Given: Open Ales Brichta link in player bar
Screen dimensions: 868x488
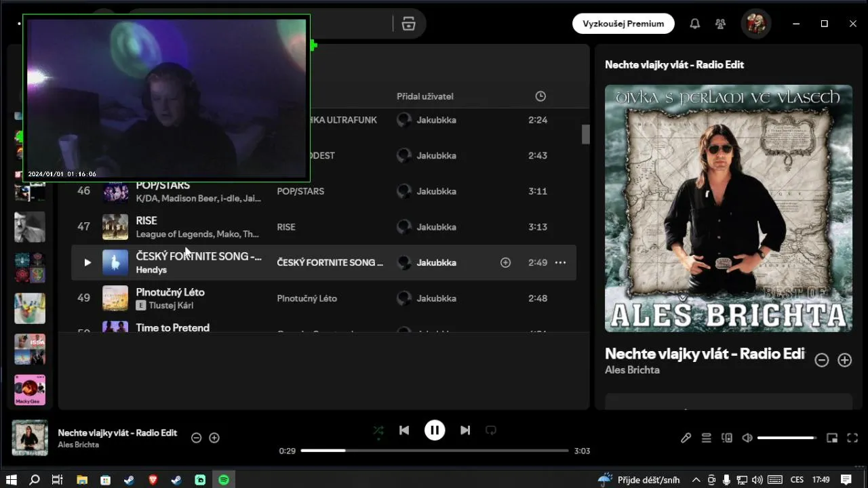Looking at the screenshot, I should pyautogui.click(x=79, y=445).
